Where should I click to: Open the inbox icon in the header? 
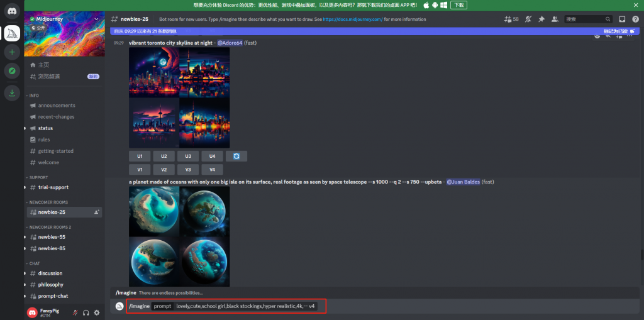622,19
